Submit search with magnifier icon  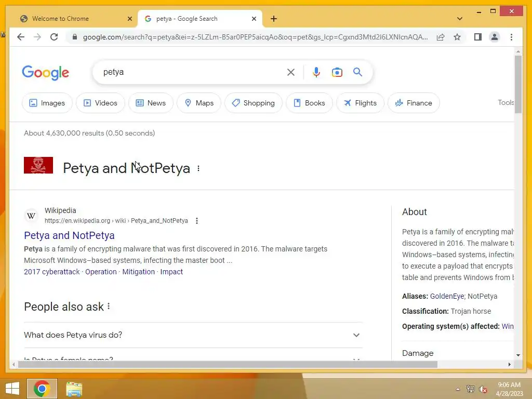point(357,72)
